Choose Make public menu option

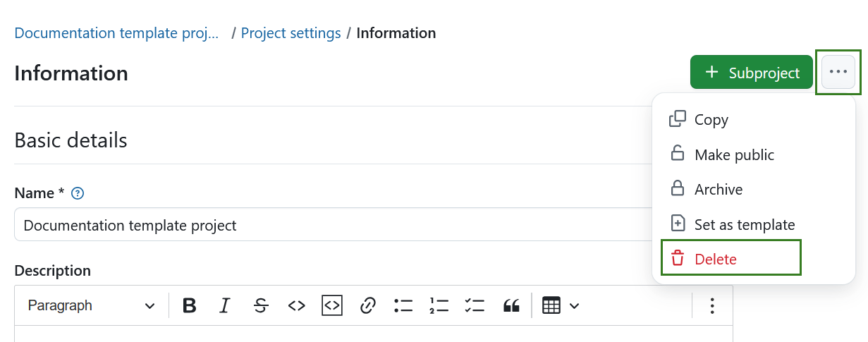click(x=734, y=154)
